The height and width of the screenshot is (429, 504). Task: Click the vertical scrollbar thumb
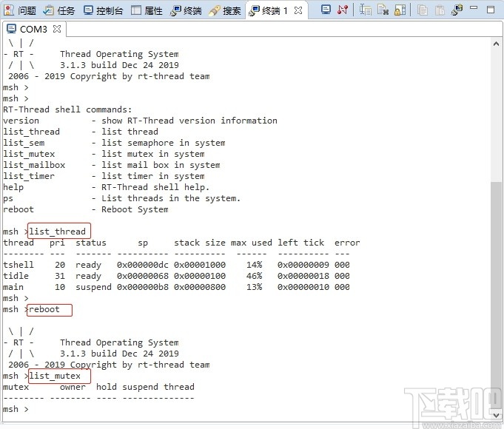point(496,295)
